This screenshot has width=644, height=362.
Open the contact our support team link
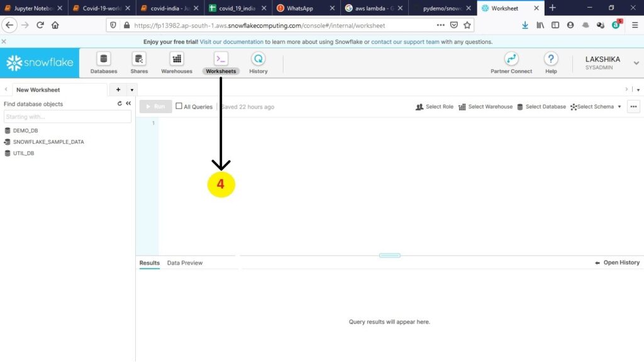[x=405, y=42]
